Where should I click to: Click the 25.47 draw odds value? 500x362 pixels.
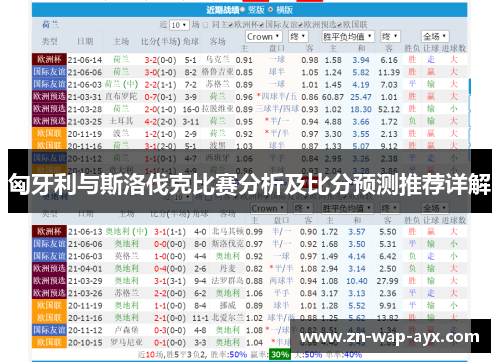coord(361,97)
